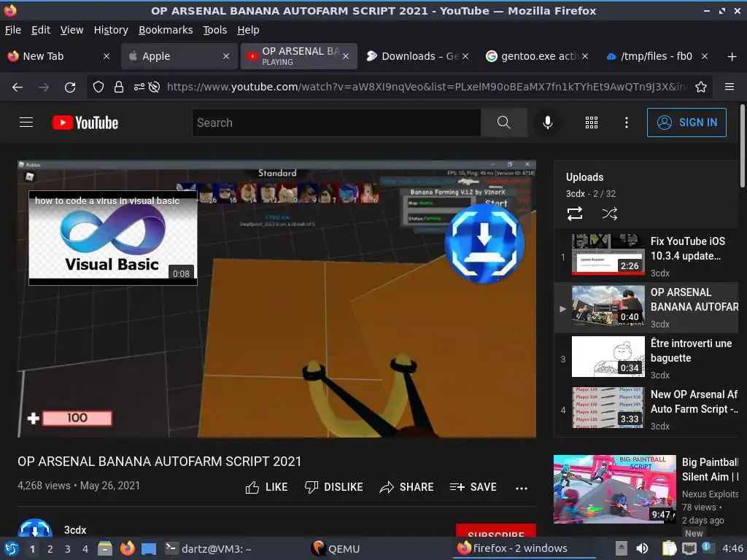
Task: Play New OP Arsenal Auto Farm Script video
Action: (x=646, y=409)
